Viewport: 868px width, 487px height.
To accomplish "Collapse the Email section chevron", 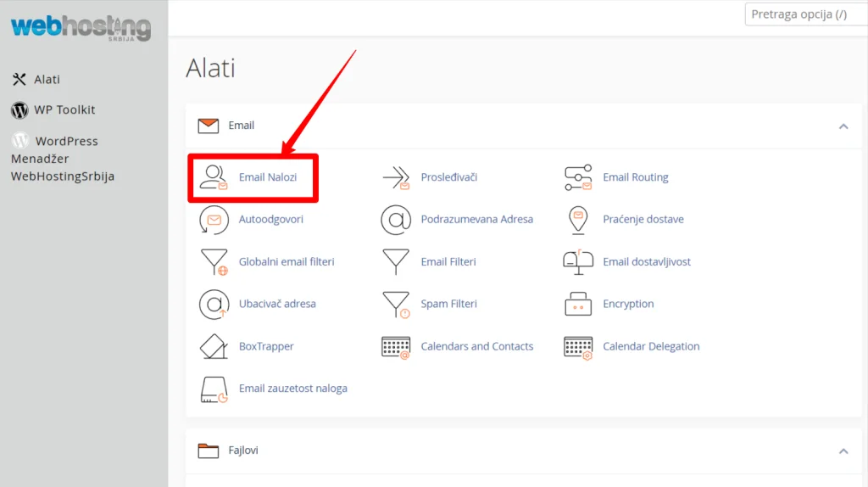I will [x=843, y=126].
